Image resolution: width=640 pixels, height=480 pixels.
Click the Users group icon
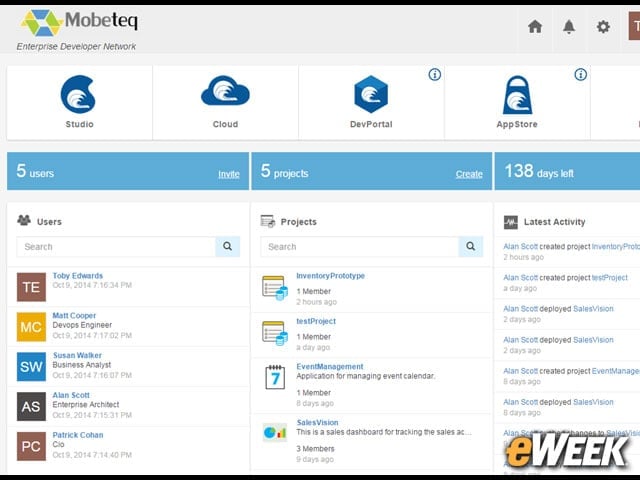click(24, 220)
